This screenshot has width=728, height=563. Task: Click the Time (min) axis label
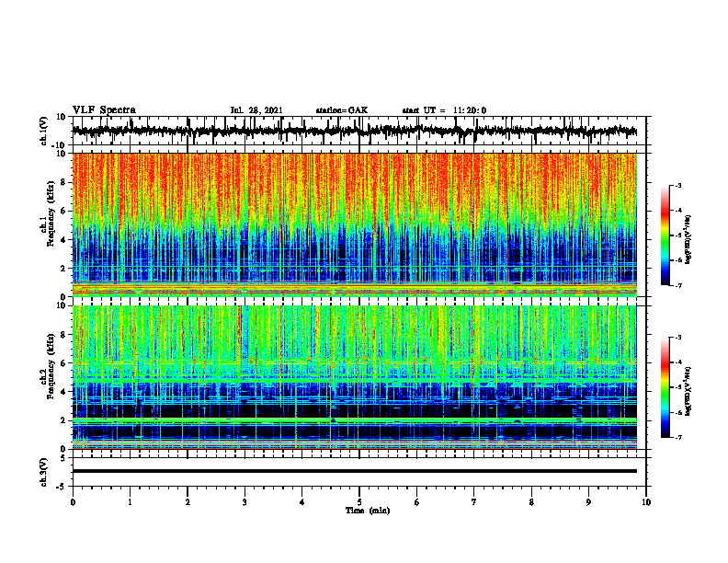(368, 511)
